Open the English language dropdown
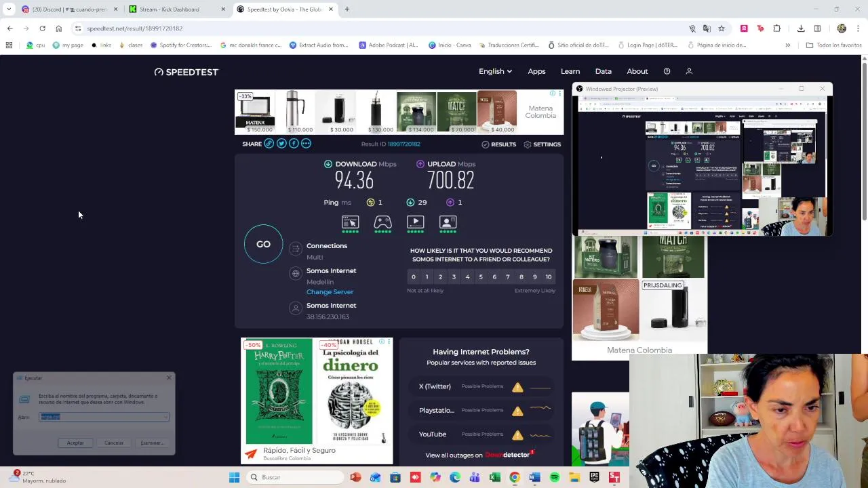Viewport: 868px width, 488px height. click(x=495, y=71)
